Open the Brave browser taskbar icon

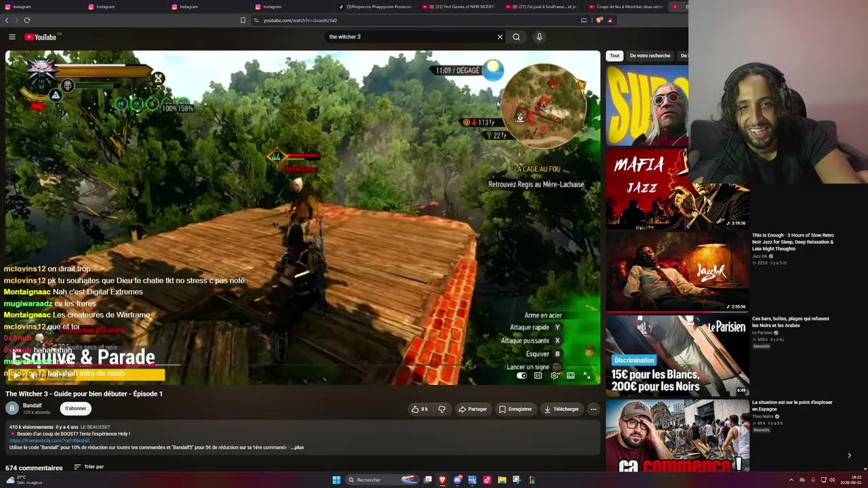click(x=442, y=480)
